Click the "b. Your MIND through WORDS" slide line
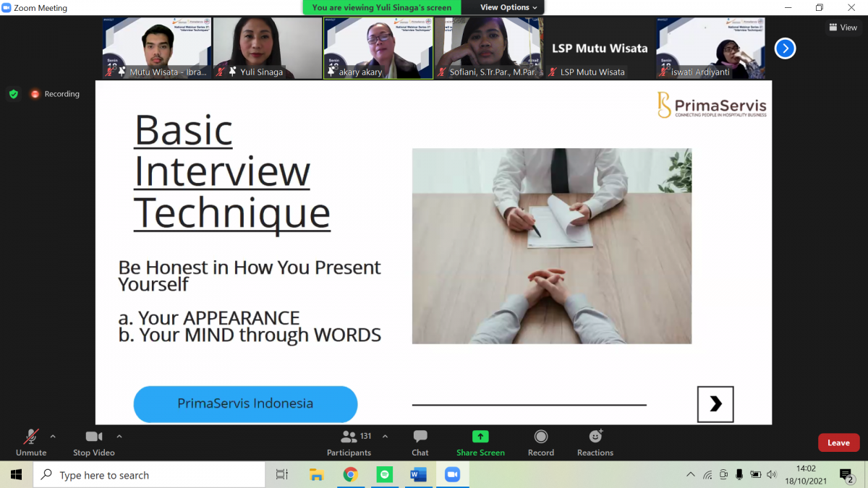The width and height of the screenshot is (868, 488). tap(250, 335)
